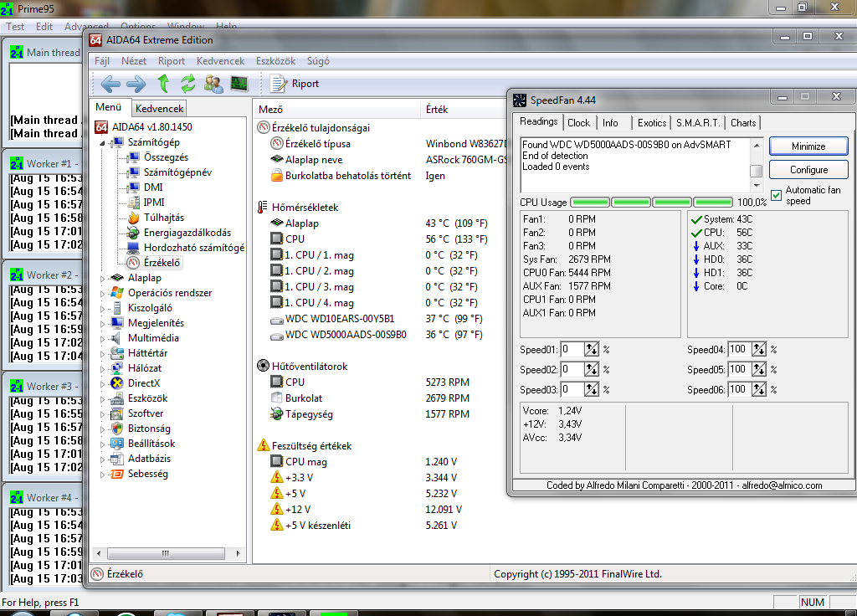Select Energiagazdálkodás icon entry
The image size is (857, 616).
click(133, 233)
